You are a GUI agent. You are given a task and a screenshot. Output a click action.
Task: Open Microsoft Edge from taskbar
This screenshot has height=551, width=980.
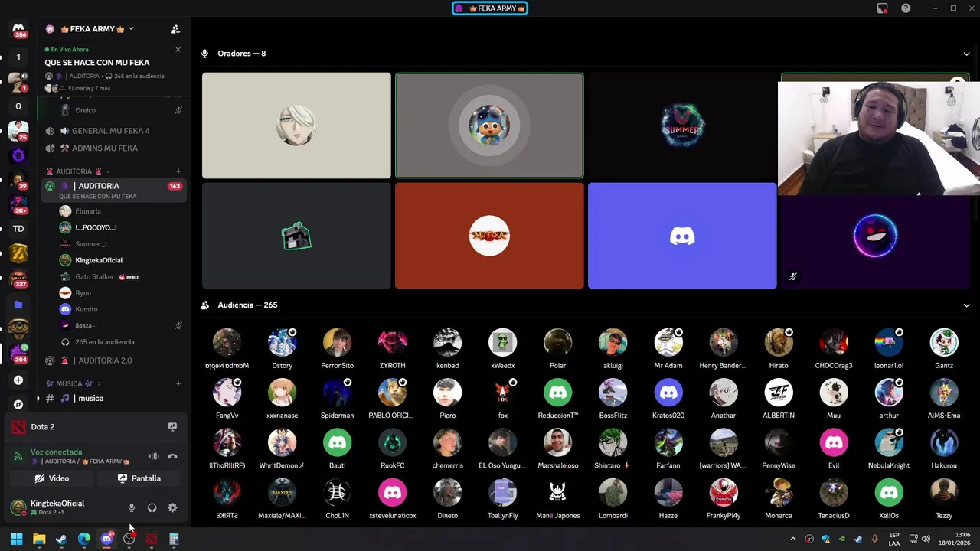[84, 540]
